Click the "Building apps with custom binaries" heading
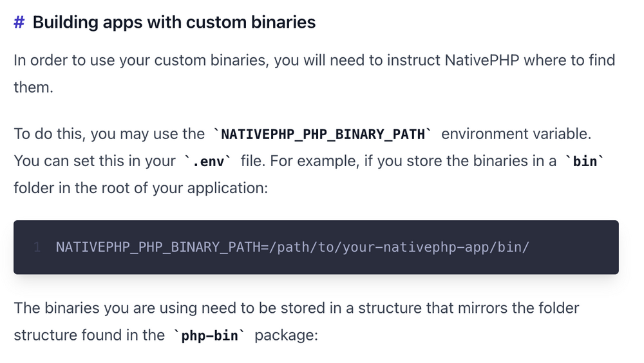 pyautogui.click(x=174, y=23)
